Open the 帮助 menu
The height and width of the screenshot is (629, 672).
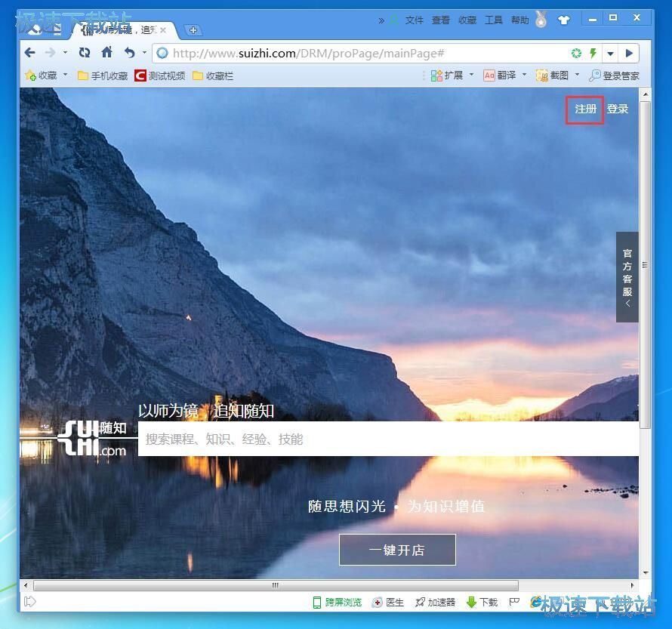pos(520,20)
